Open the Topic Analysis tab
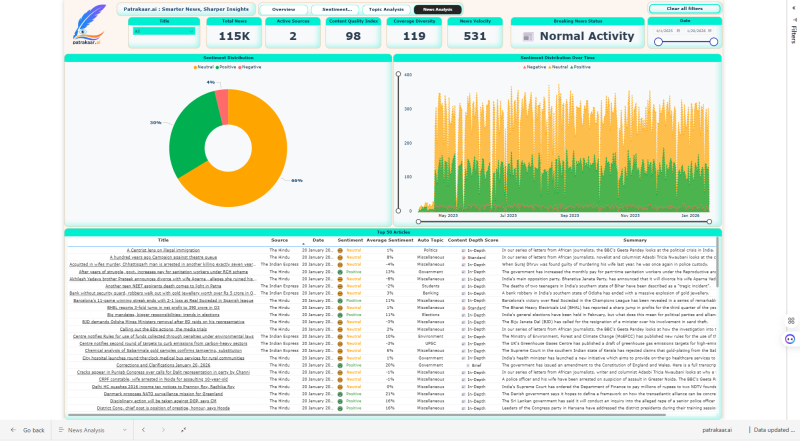800x441 pixels. click(x=386, y=9)
